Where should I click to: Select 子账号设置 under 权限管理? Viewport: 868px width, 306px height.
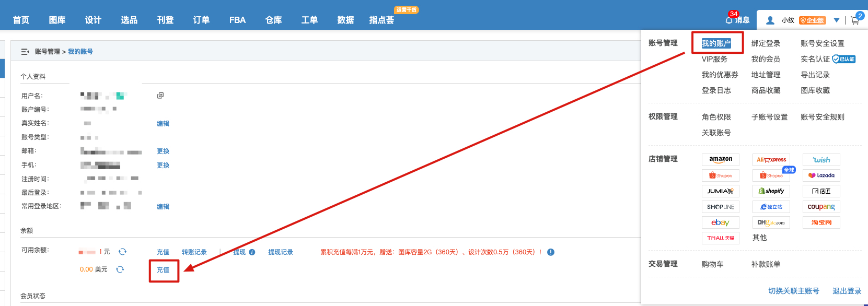click(769, 117)
